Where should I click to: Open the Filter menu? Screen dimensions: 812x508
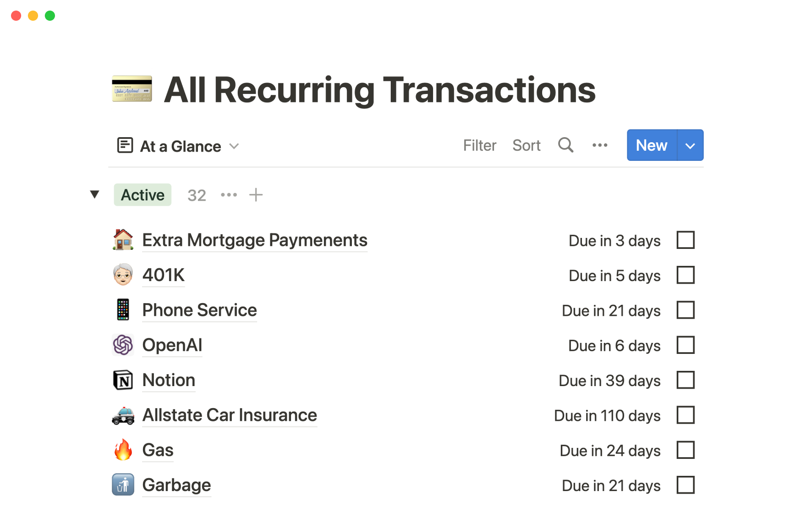(x=479, y=145)
